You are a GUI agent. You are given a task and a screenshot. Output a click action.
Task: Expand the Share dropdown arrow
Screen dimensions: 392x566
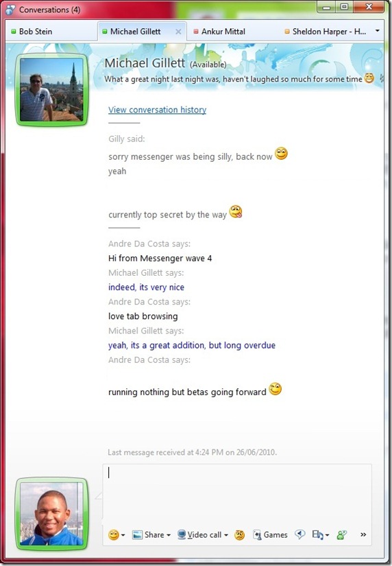coord(169,535)
